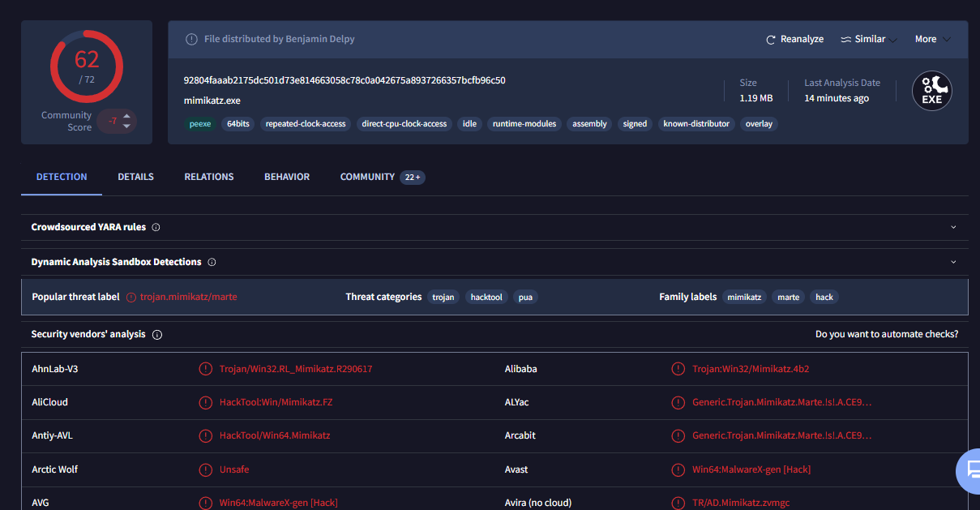
Task: Downvote the community score
Action: tap(126, 126)
